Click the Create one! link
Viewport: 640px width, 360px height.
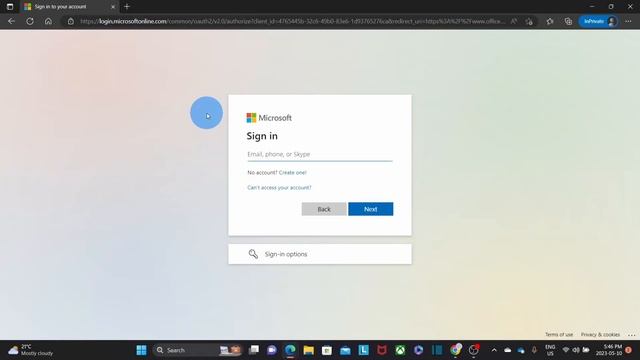click(292, 173)
